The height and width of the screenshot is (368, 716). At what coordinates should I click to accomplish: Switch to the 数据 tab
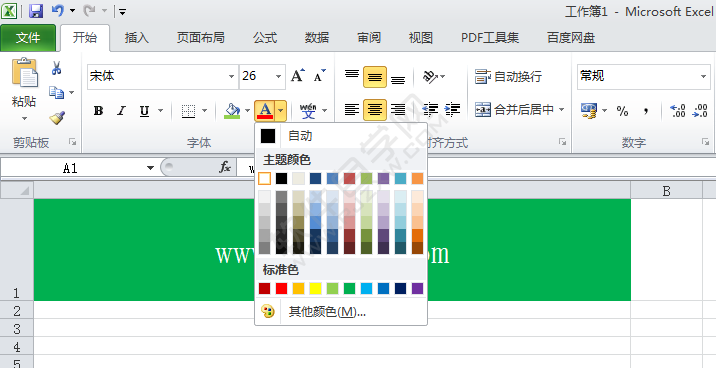click(317, 37)
